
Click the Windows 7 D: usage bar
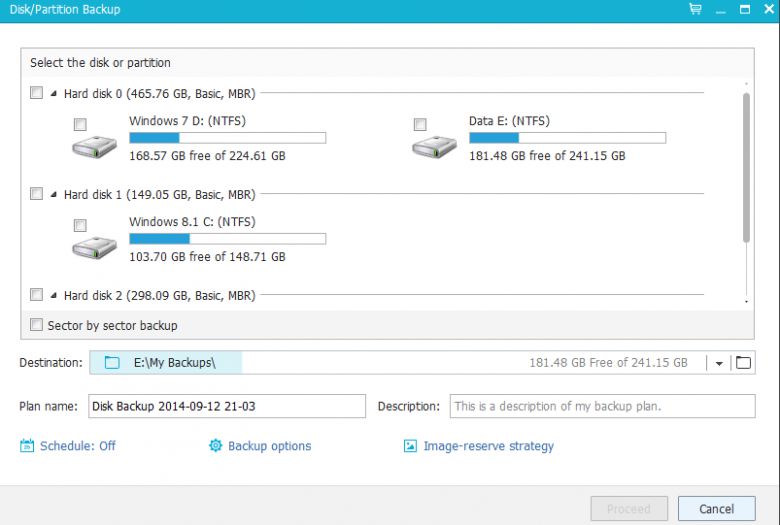[x=227, y=138]
